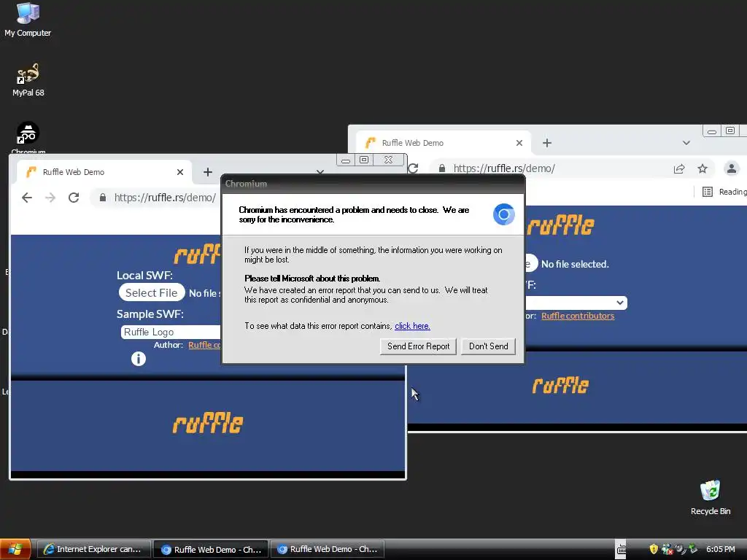
Task: Open Chromium incognito desktop shortcut
Action: 28,137
